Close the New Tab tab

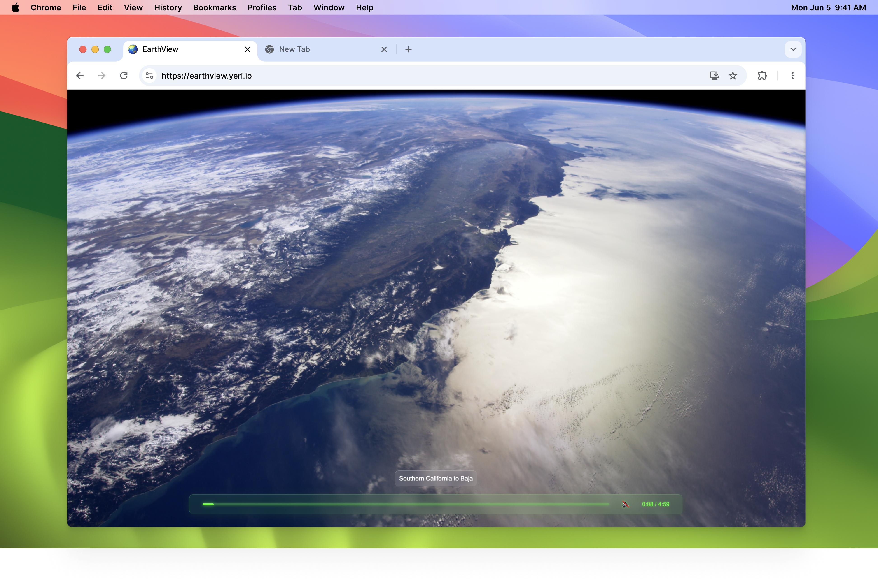pyautogui.click(x=384, y=49)
